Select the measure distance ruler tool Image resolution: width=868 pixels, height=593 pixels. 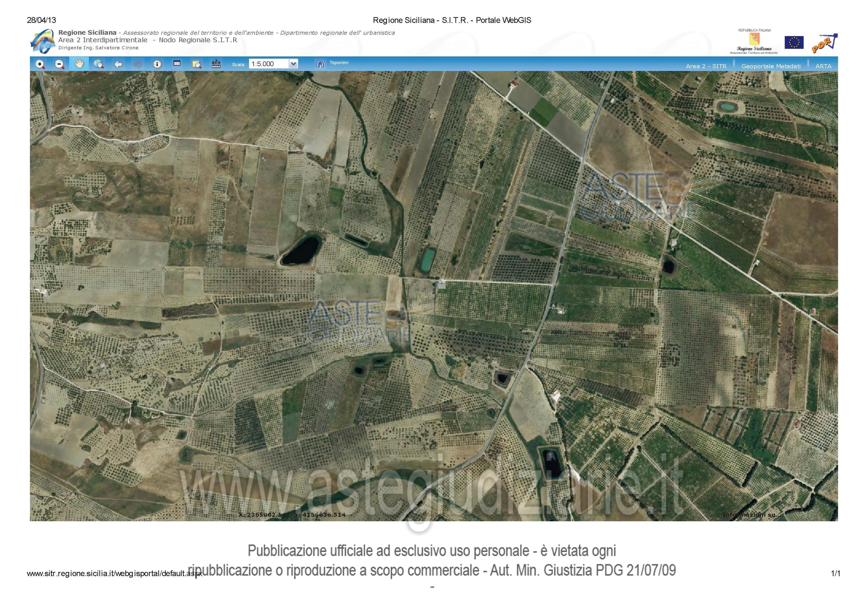tap(216, 64)
